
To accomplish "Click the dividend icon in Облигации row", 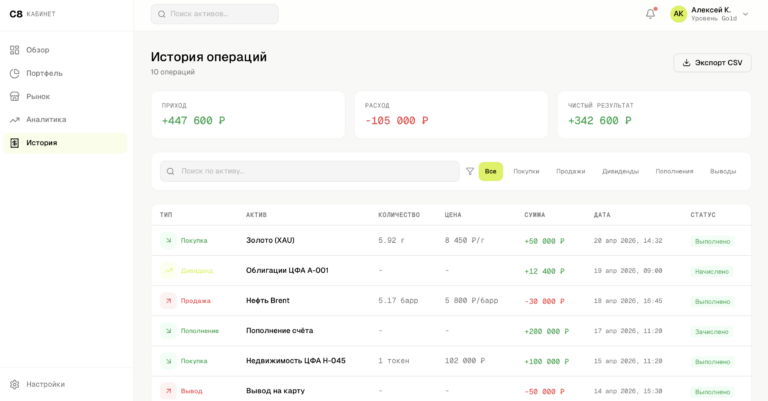I will click(168, 270).
